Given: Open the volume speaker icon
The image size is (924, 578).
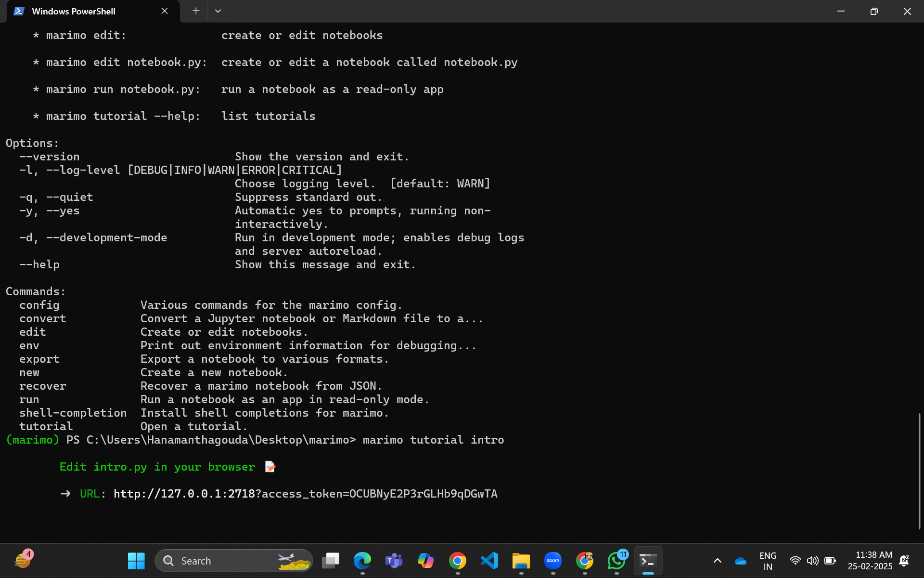Looking at the screenshot, I should (812, 561).
